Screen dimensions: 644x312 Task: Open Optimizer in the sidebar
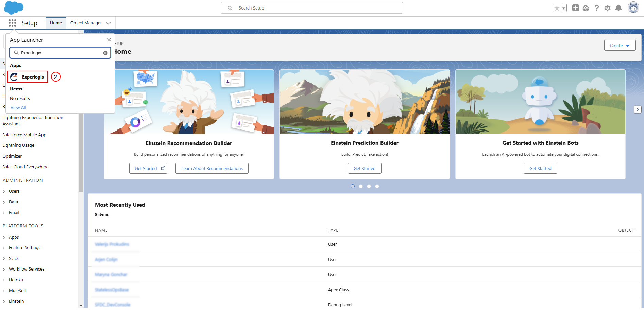click(12, 156)
